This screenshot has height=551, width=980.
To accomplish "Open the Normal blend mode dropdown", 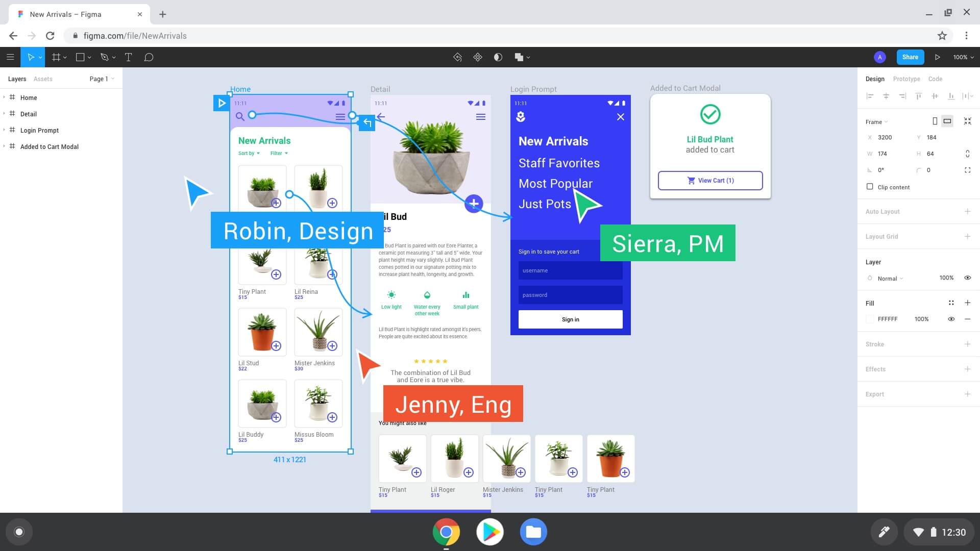I will [890, 279].
